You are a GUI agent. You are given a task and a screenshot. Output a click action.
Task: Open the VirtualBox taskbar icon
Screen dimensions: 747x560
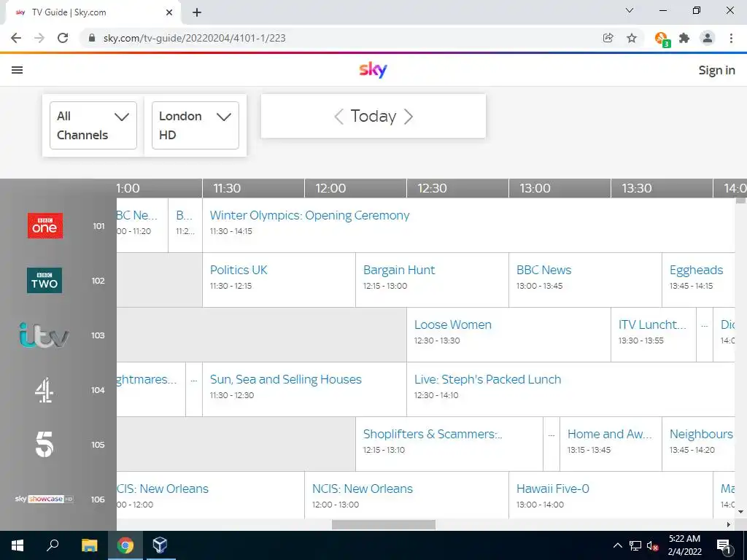(x=160, y=545)
